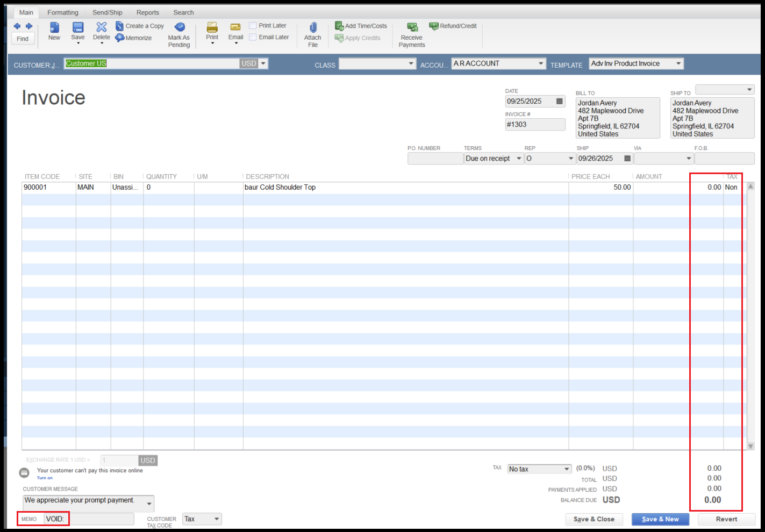Click the Turn on link
765x532 pixels.
(45, 478)
